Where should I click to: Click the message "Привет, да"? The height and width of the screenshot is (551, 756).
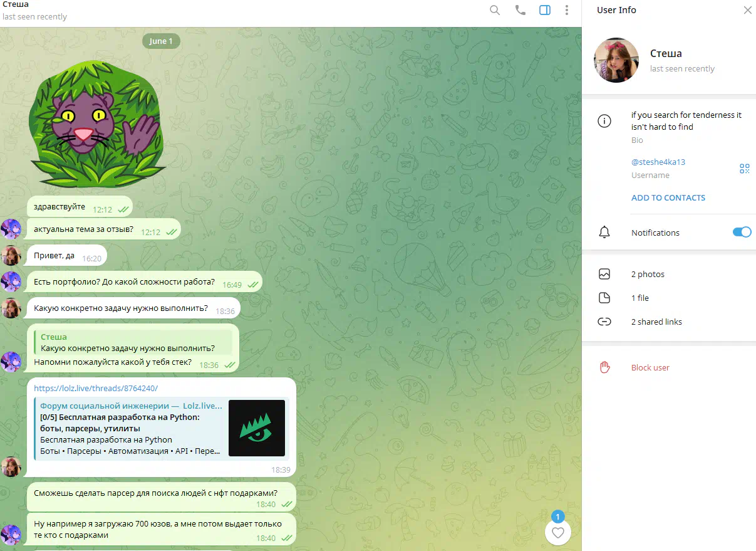click(x=67, y=256)
